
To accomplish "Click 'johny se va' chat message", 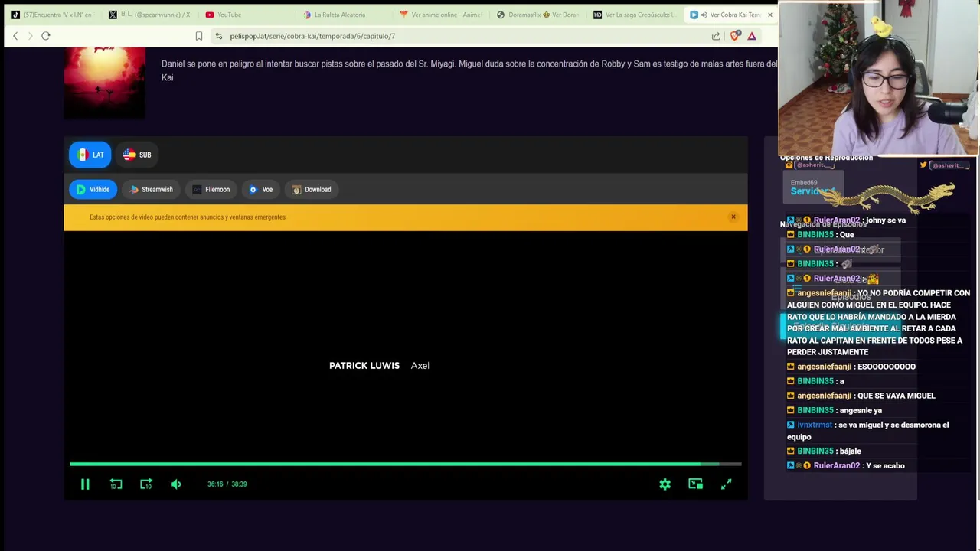I will click(886, 220).
